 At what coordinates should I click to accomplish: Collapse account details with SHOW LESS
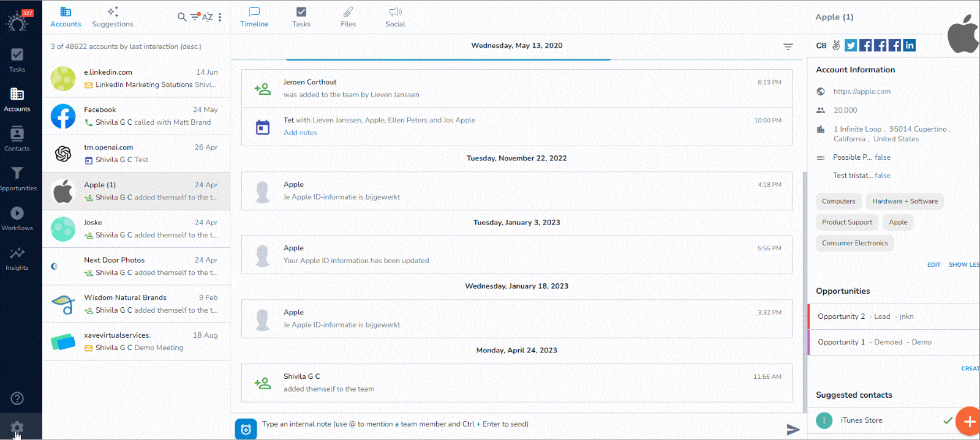click(x=964, y=265)
